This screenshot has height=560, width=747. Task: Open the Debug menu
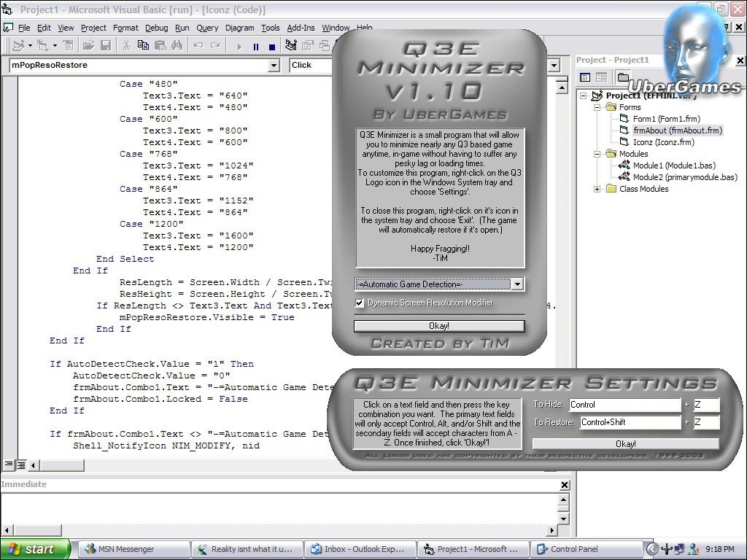tap(156, 28)
